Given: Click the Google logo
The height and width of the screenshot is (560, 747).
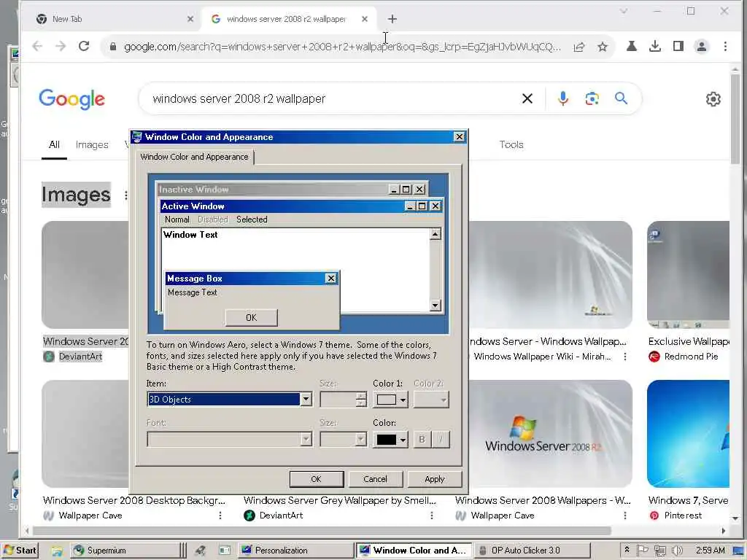Looking at the screenshot, I should pyautogui.click(x=72, y=99).
